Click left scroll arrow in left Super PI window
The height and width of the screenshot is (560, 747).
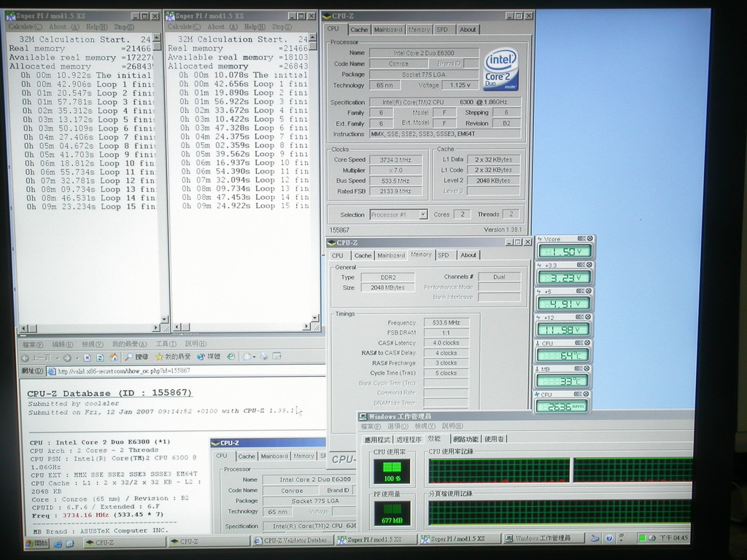tap(23, 328)
